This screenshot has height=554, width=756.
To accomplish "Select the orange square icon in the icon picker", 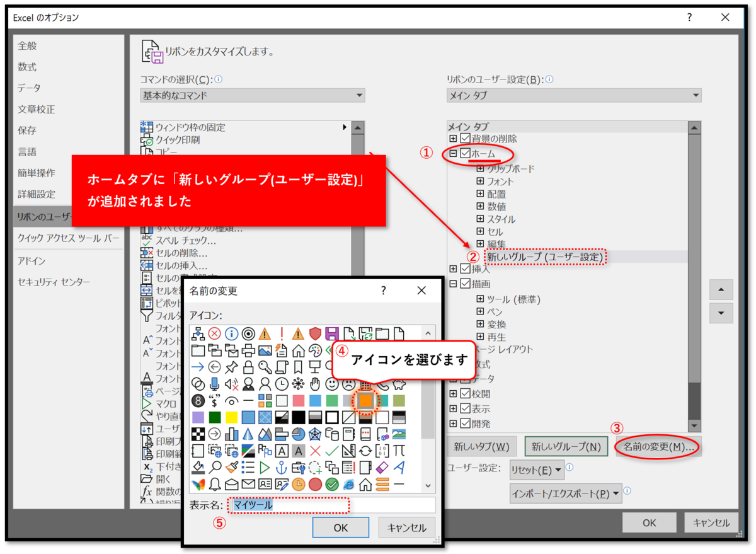I will [365, 401].
